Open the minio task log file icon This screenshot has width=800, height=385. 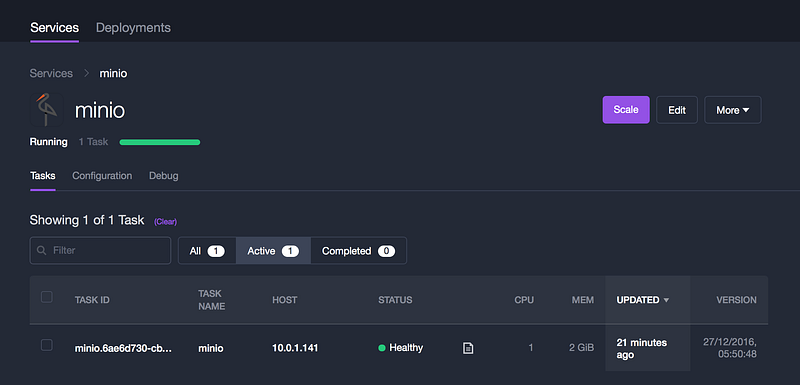point(468,348)
